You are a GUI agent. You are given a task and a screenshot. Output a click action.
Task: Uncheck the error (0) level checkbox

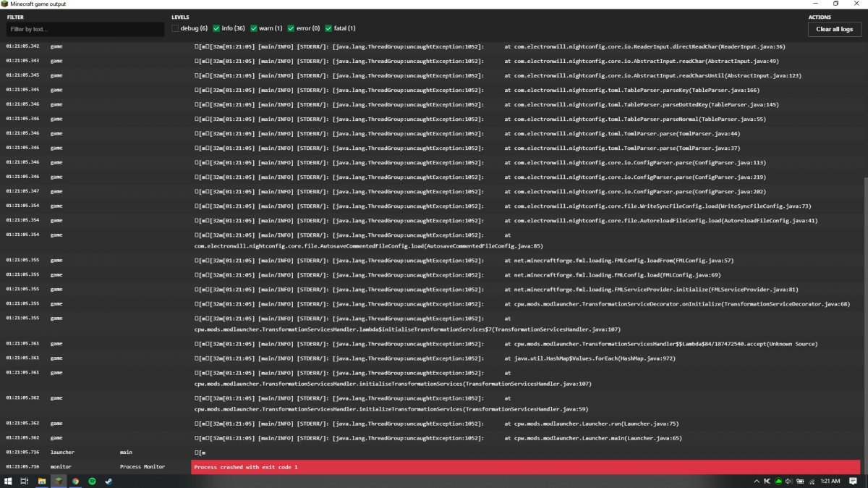tap(290, 28)
